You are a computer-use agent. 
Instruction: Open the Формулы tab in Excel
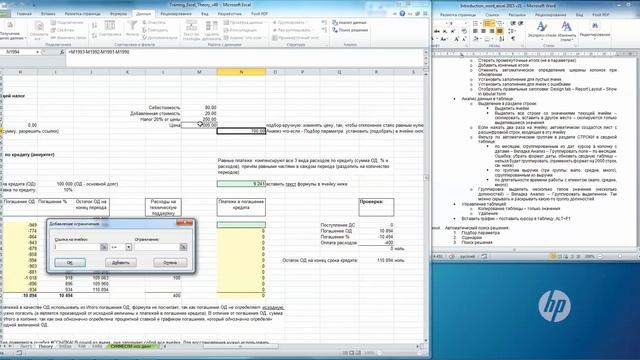pos(118,13)
